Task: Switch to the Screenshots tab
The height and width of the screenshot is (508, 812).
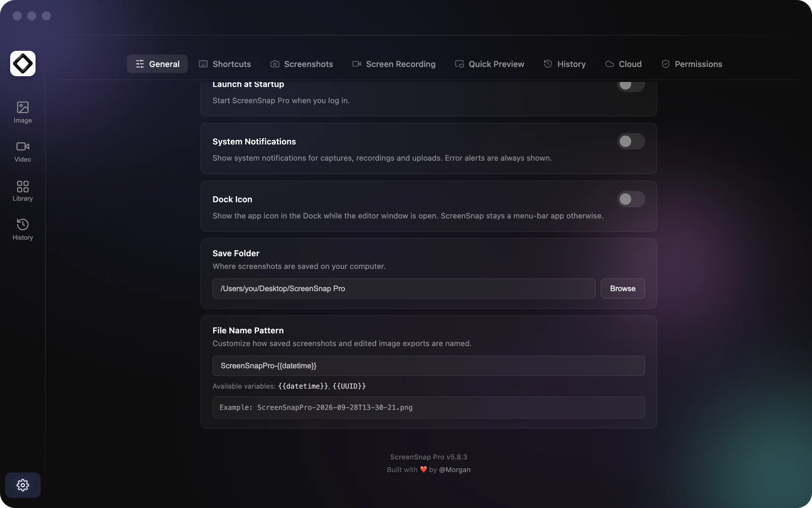Action: (301, 64)
